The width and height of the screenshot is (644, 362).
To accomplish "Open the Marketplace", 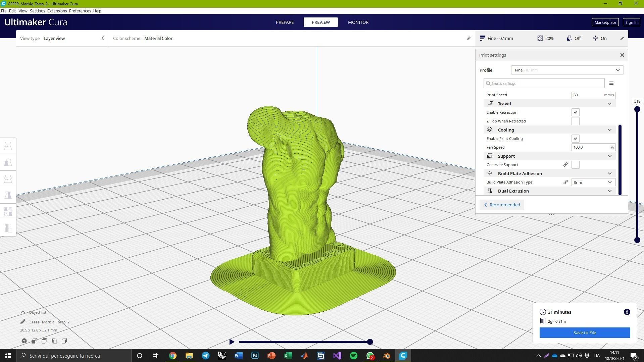I will point(605,22).
